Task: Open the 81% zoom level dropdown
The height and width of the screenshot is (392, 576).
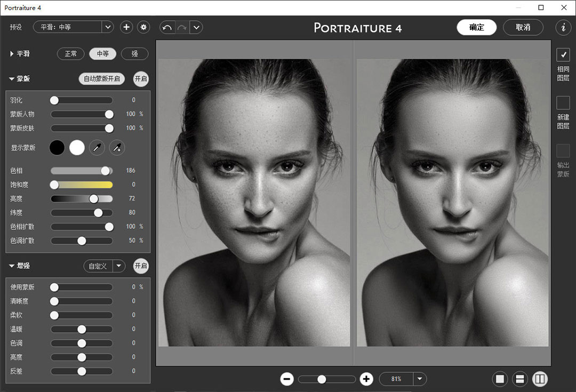Action: coord(420,379)
